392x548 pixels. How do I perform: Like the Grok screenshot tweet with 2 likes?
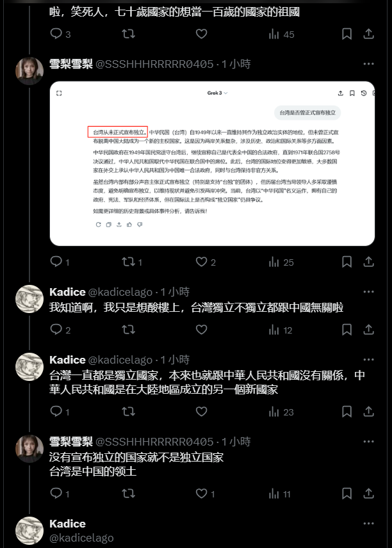point(201,262)
